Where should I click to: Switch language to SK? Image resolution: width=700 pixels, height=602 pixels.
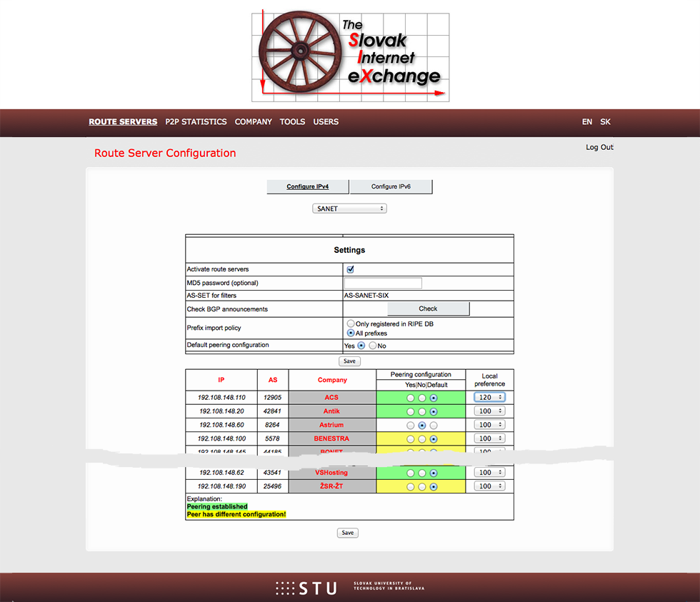[606, 122]
